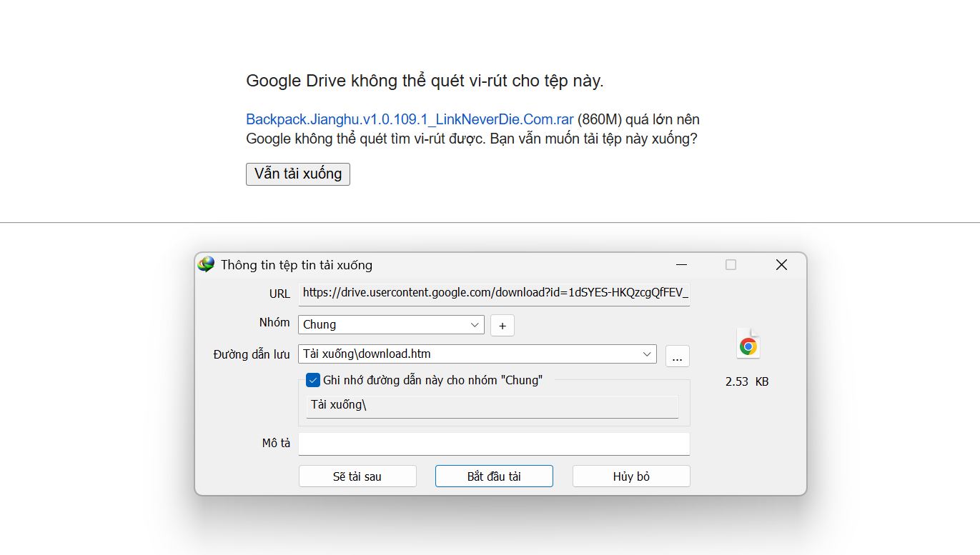This screenshot has width=980, height=555.
Task: Open the Nhóm "Chung" dropdown
Action: pos(391,324)
